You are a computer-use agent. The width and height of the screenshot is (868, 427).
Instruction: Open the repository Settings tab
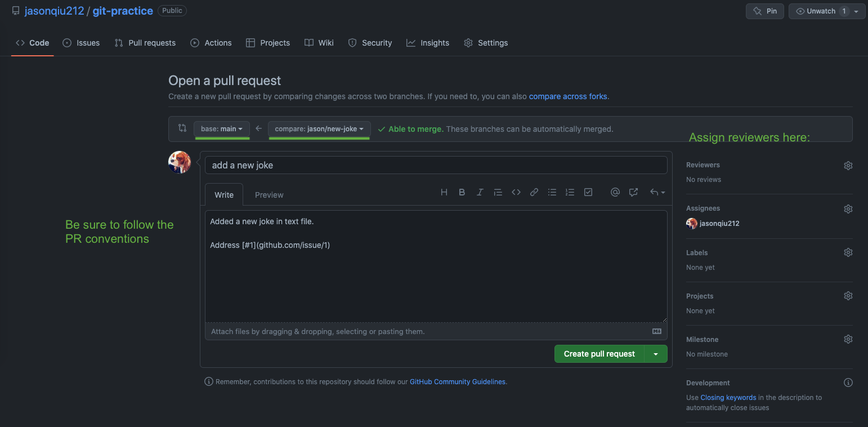[486, 43]
